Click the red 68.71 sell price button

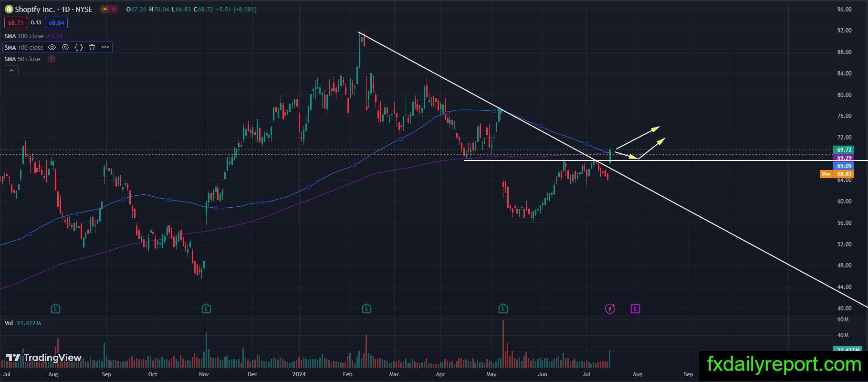click(16, 22)
